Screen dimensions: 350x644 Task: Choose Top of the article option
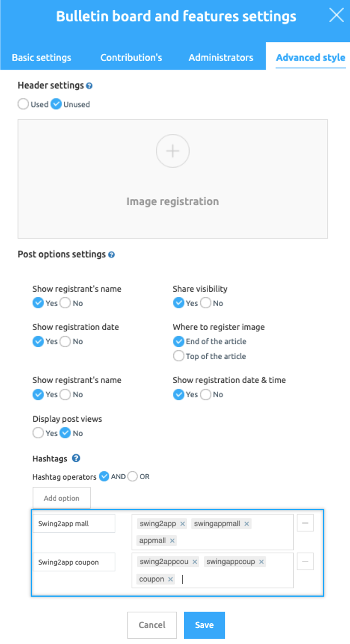coord(179,356)
